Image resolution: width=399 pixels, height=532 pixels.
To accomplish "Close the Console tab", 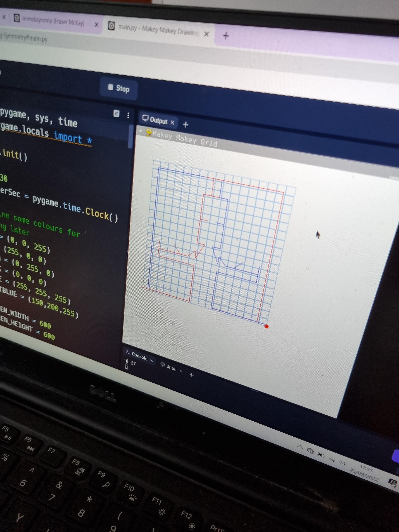I will pos(151,360).
